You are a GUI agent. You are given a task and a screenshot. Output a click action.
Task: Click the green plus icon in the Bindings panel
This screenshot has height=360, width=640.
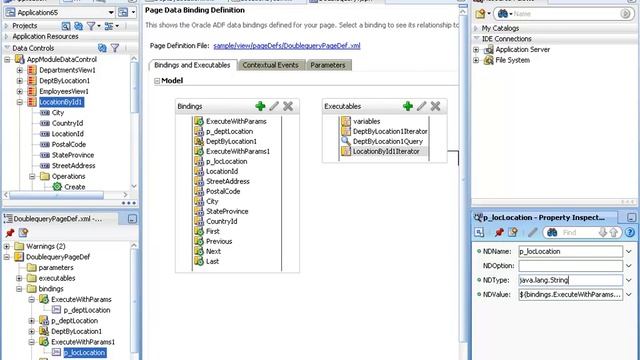pyautogui.click(x=260, y=106)
